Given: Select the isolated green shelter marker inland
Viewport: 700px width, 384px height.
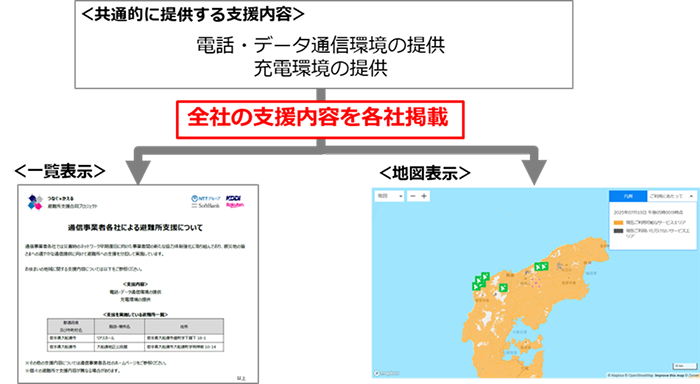Looking at the screenshot, I should (503, 288).
